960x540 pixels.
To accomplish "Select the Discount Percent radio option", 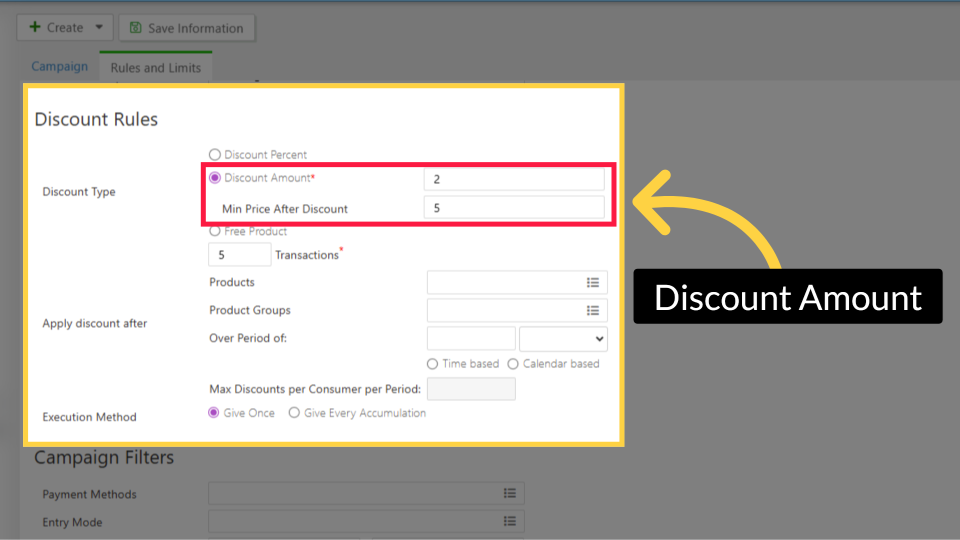I will pyautogui.click(x=214, y=154).
